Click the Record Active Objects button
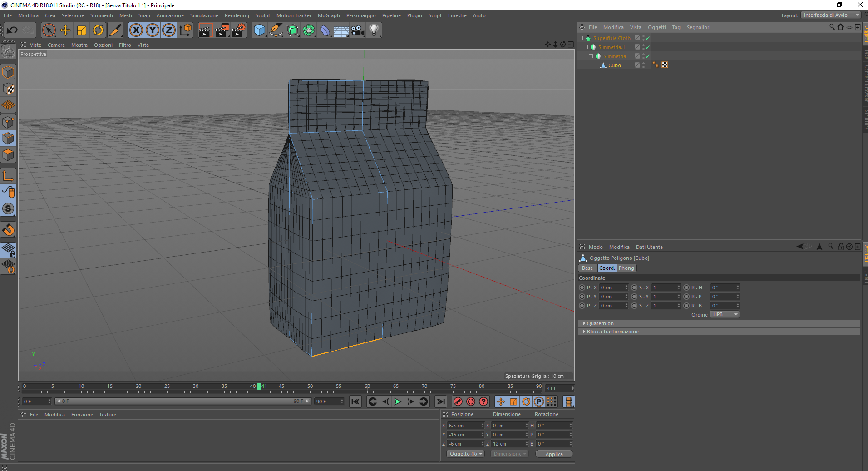Screen dimensions: 868x471 pyautogui.click(x=458, y=402)
